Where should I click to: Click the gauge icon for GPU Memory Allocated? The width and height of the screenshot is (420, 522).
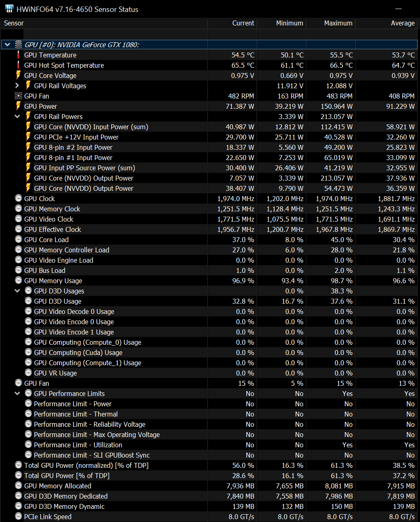tap(18, 485)
